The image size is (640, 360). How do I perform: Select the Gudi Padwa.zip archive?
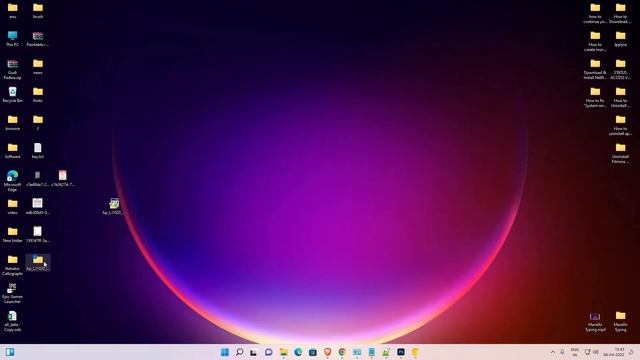(13, 69)
